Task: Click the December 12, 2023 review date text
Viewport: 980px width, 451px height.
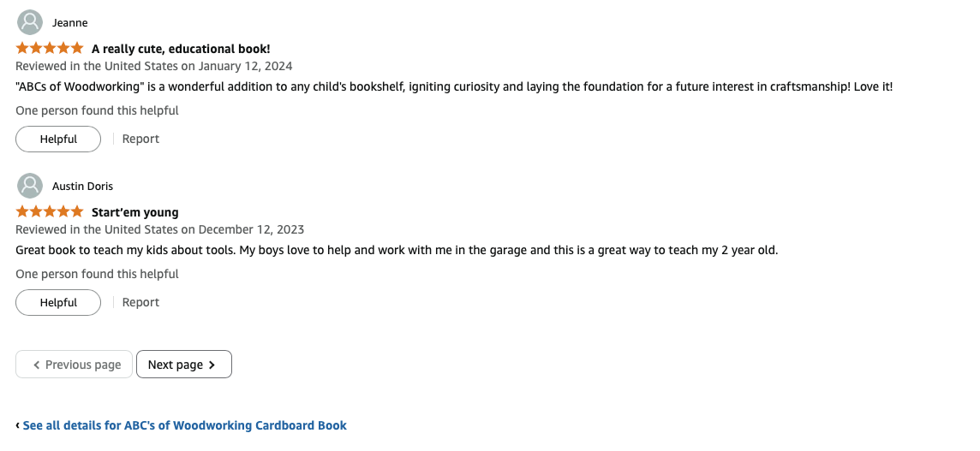Action: pos(251,229)
